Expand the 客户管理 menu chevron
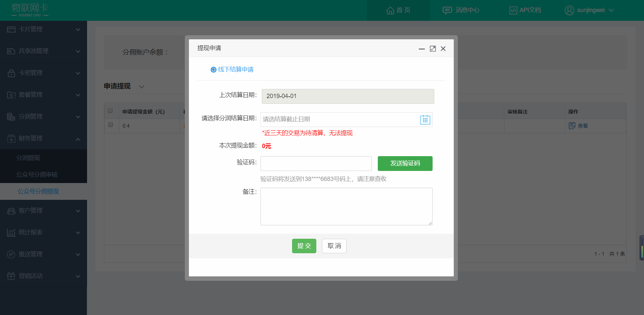644x315 pixels. point(78,211)
